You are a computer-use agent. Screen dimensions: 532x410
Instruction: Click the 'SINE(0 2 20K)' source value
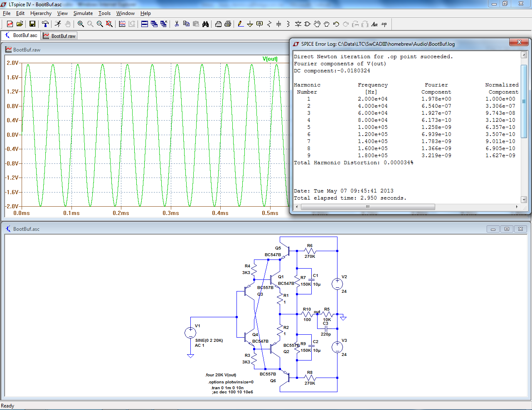coord(209,340)
